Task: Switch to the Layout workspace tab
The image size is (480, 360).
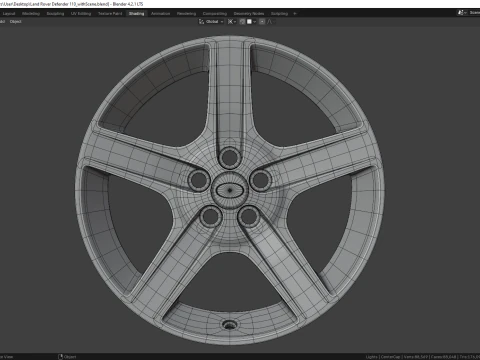Action: (x=9, y=14)
